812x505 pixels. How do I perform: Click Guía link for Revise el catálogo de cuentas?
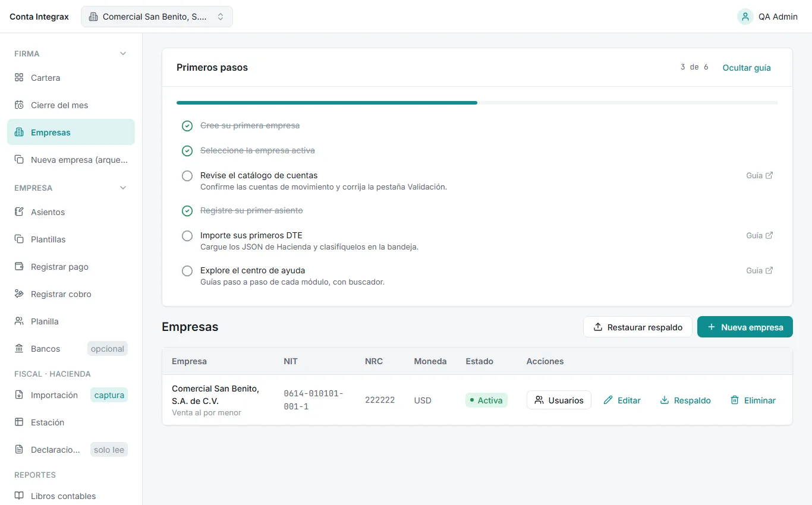(x=760, y=176)
